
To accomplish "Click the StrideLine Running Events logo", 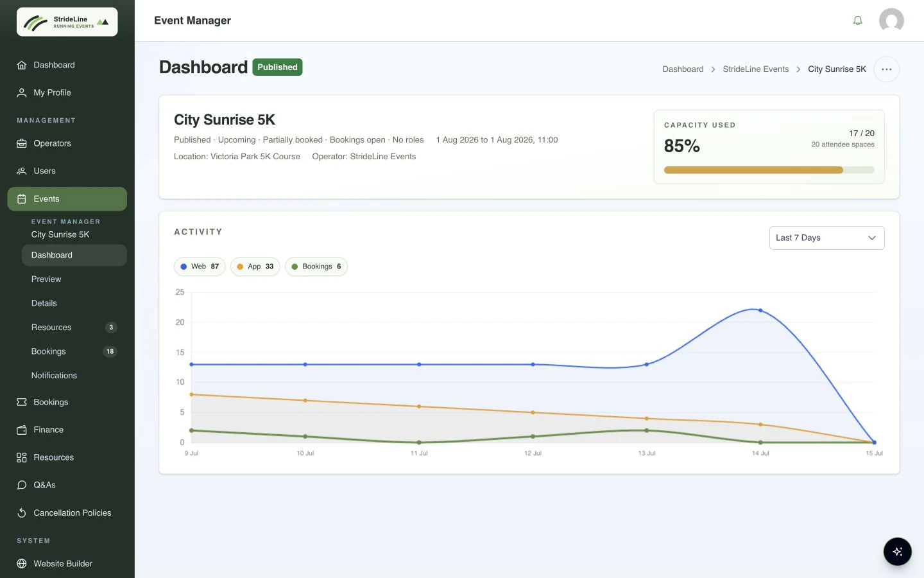I will (67, 22).
